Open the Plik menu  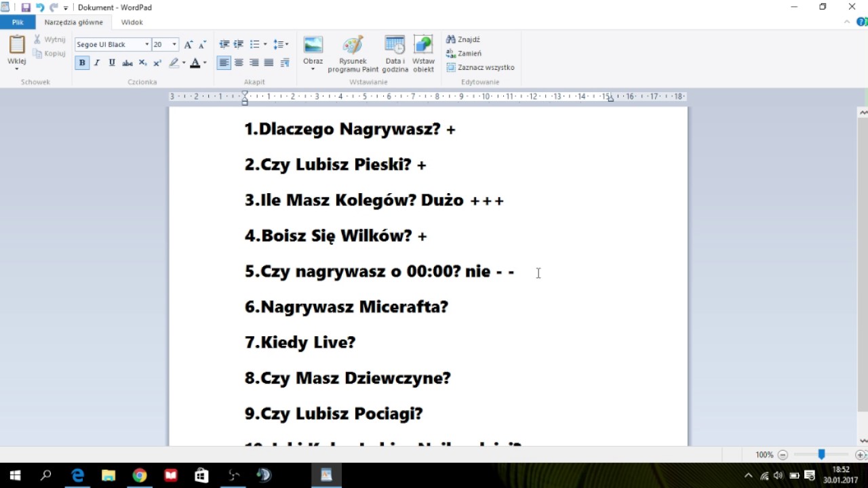[x=18, y=22]
